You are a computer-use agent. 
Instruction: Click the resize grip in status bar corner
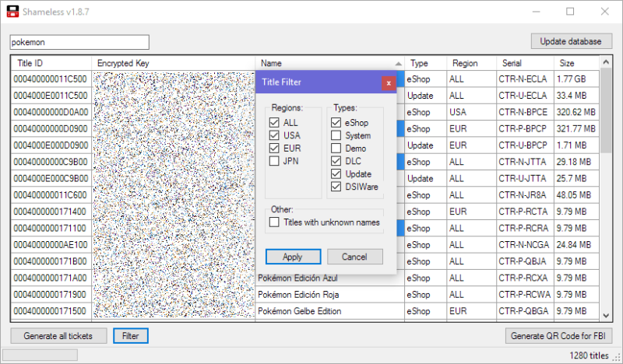tap(617, 356)
